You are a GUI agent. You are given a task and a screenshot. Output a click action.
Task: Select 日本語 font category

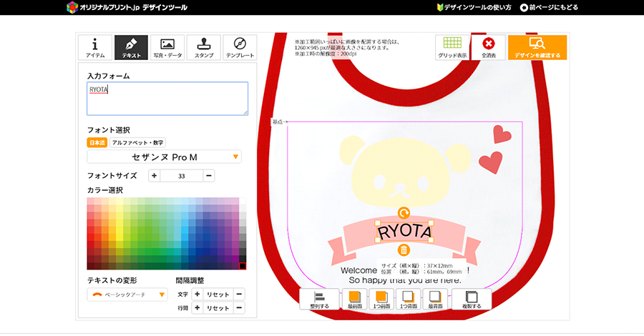[x=97, y=142]
